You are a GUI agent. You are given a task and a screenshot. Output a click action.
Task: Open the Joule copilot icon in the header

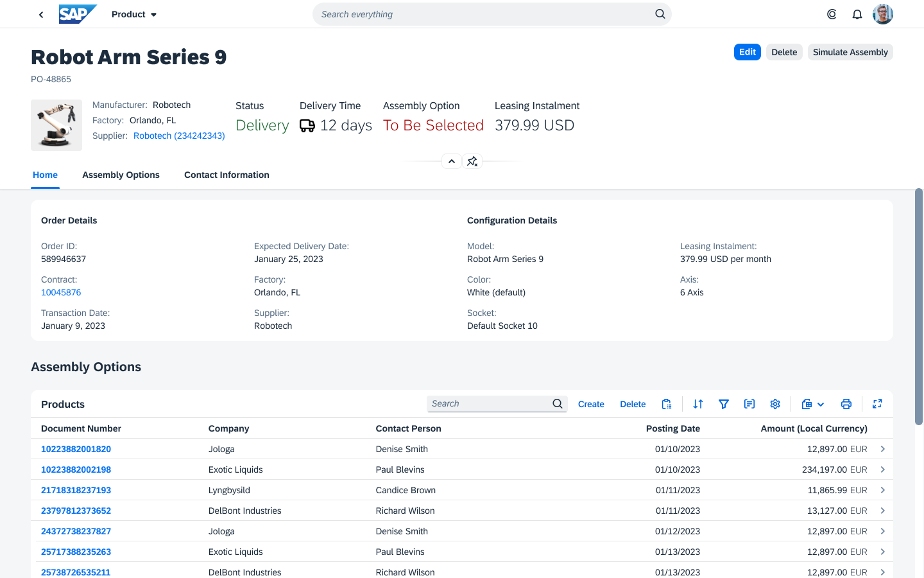[x=832, y=14]
